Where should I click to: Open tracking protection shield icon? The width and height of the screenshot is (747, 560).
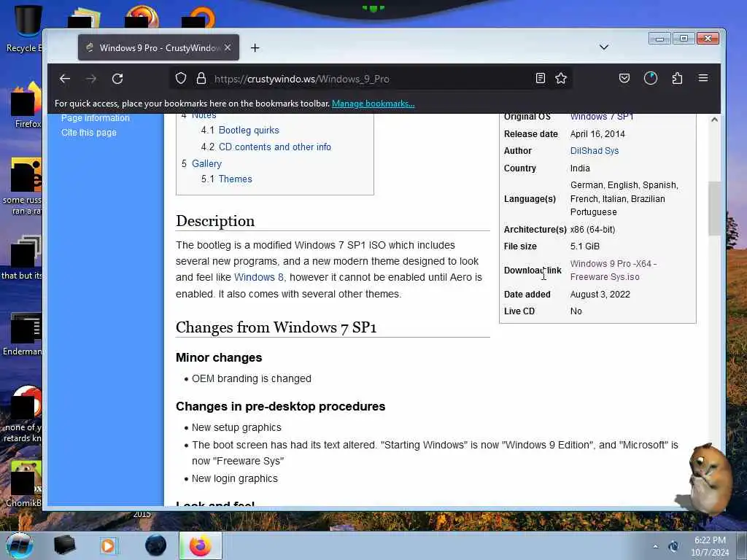click(x=181, y=78)
